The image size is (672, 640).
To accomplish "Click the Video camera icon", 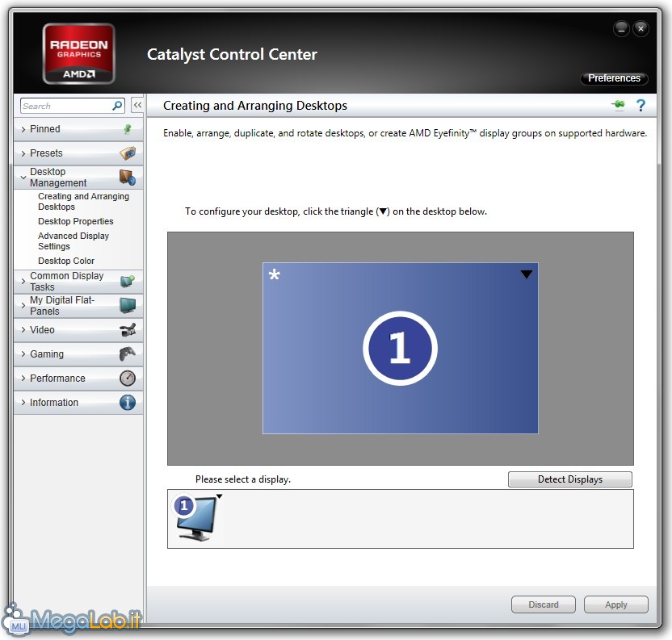I will pos(128,330).
